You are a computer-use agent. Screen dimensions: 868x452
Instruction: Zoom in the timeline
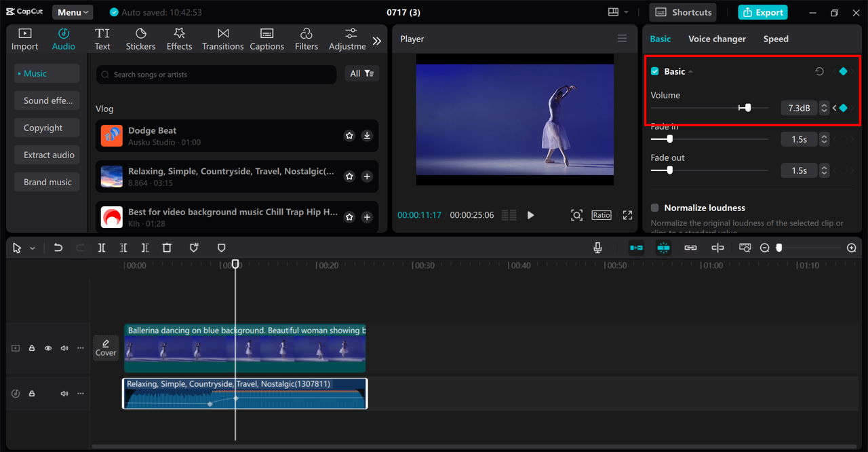(x=852, y=248)
